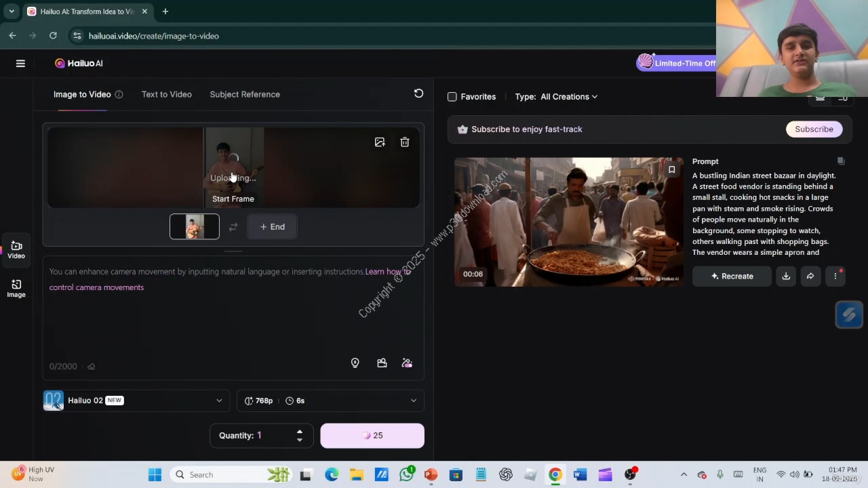Open the Subject Reference tab

click(245, 94)
